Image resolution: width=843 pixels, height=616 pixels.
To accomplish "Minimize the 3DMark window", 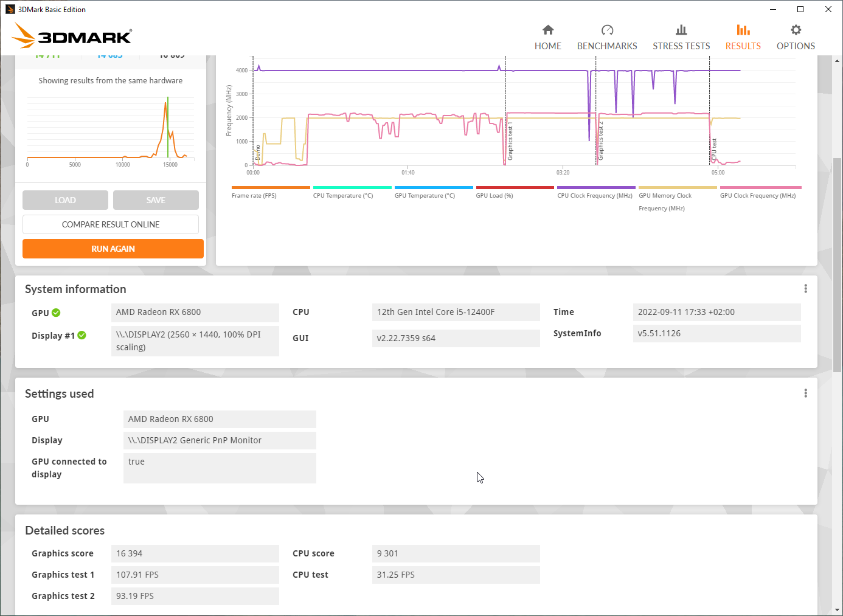I will point(773,9).
